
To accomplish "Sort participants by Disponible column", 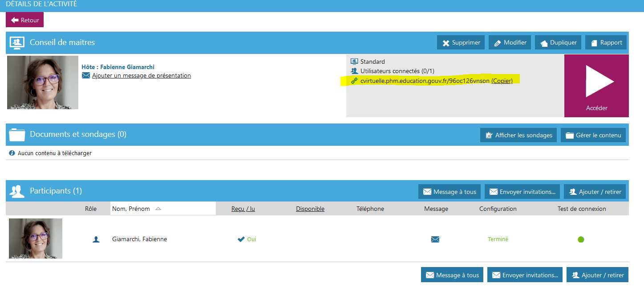I will point(310,209).
